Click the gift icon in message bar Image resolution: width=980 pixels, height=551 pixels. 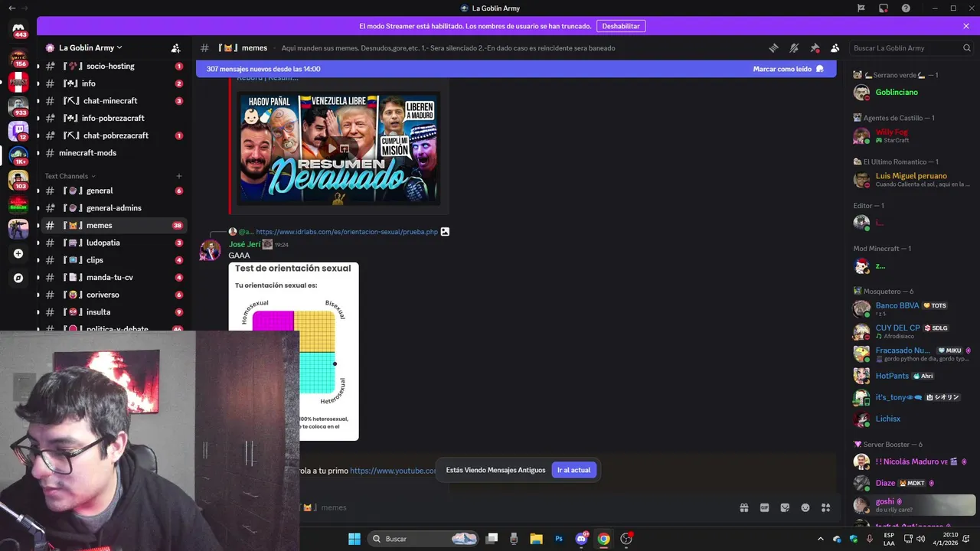click(743, 507)
